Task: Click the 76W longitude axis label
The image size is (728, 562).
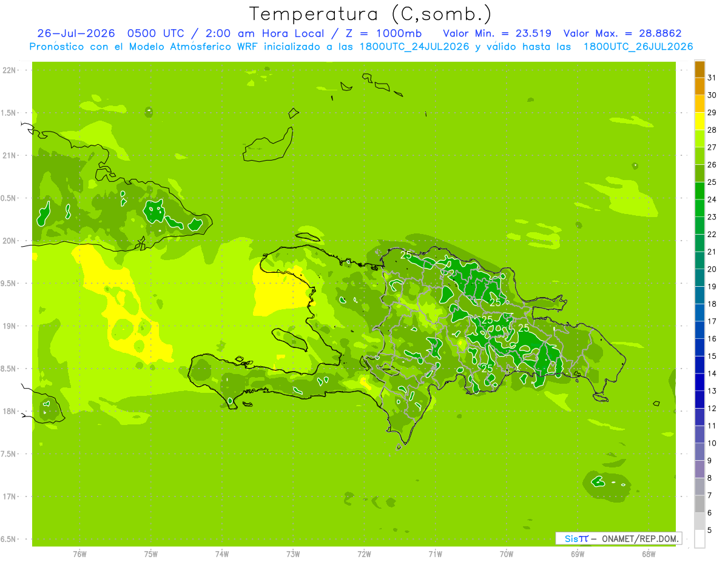Action: point(79,554)
